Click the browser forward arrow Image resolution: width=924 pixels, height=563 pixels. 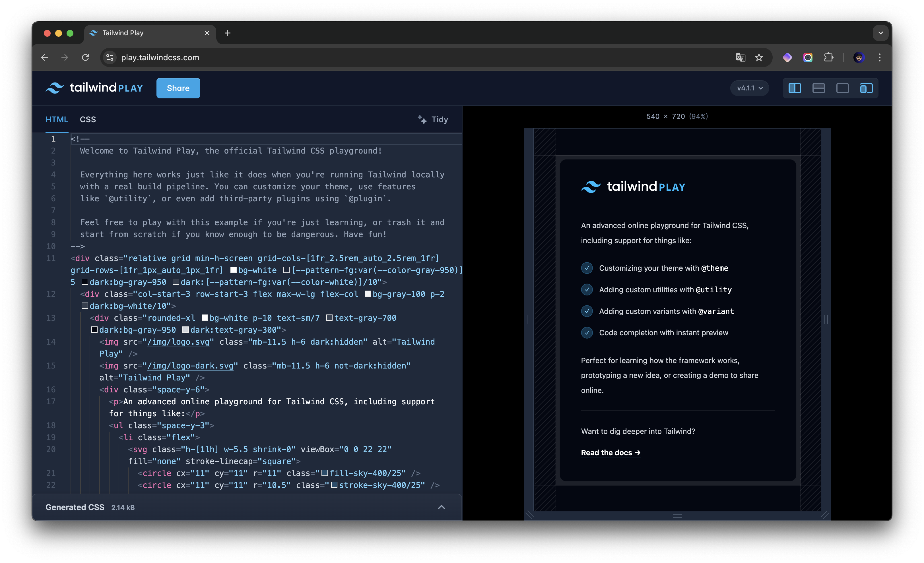(65, 57)
